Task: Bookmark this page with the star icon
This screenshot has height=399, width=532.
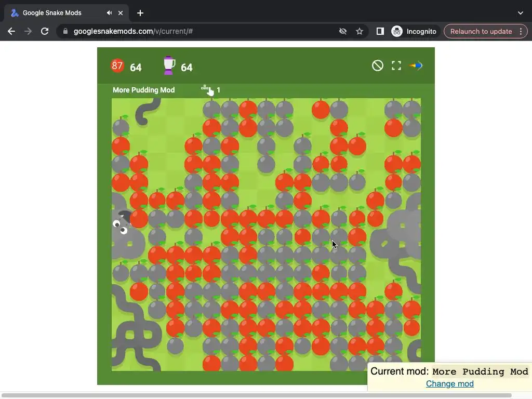Action: coord(360,31)
